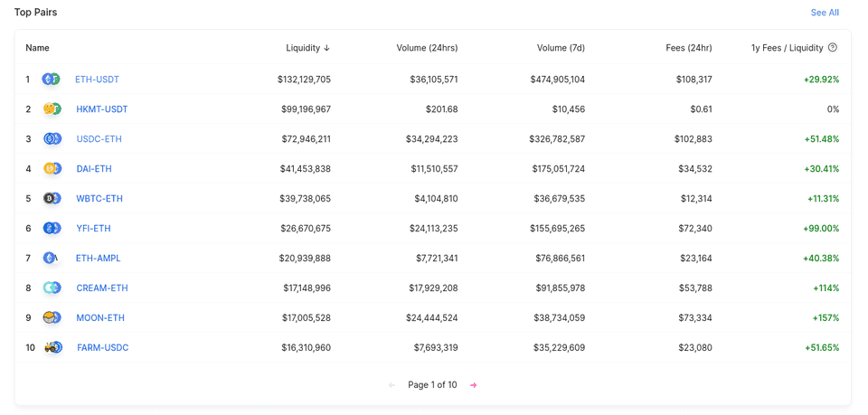Sort by Volume (7d) column header
This screenshot has width=868, height=415.
click(x=561, y=48)
